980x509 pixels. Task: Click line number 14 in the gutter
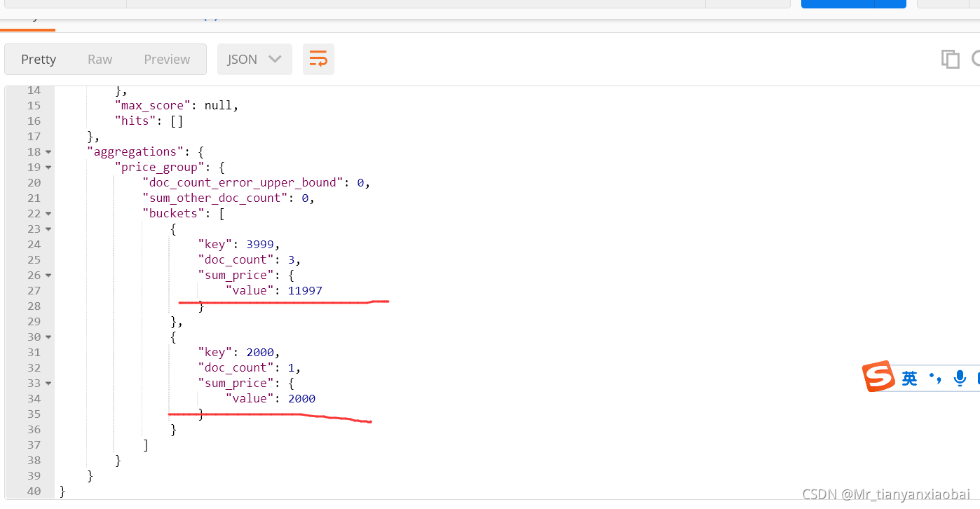(34, 90)
